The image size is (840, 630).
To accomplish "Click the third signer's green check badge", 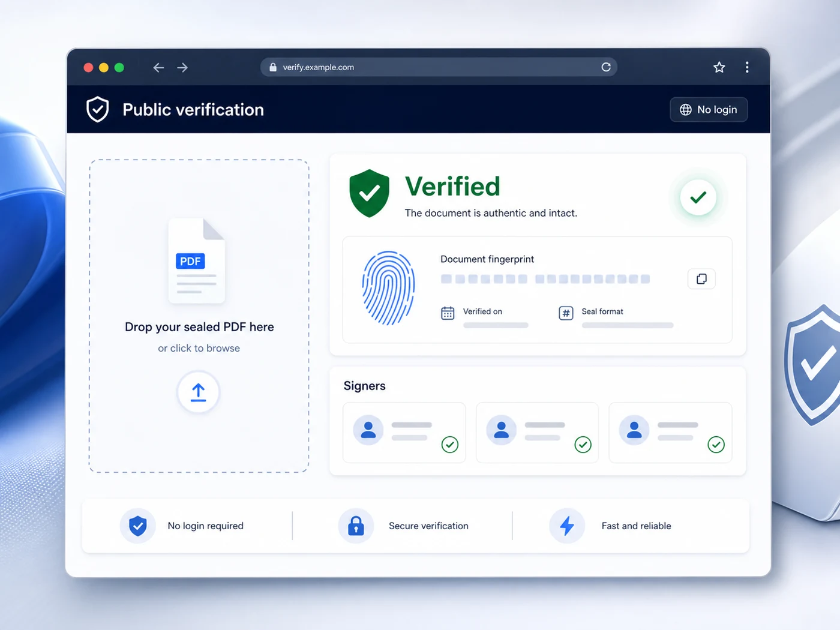I will click(x=716, y=445).
